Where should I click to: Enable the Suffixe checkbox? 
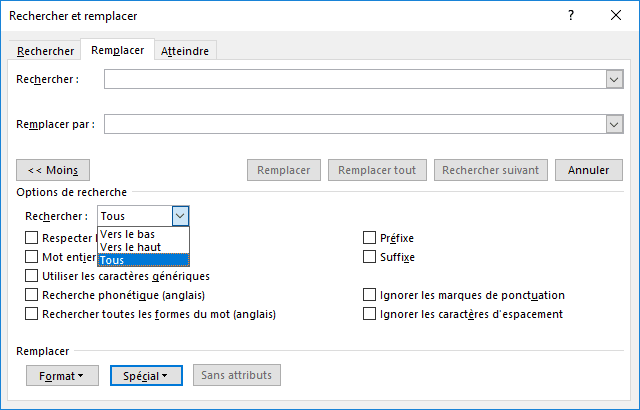coord(369,257)
